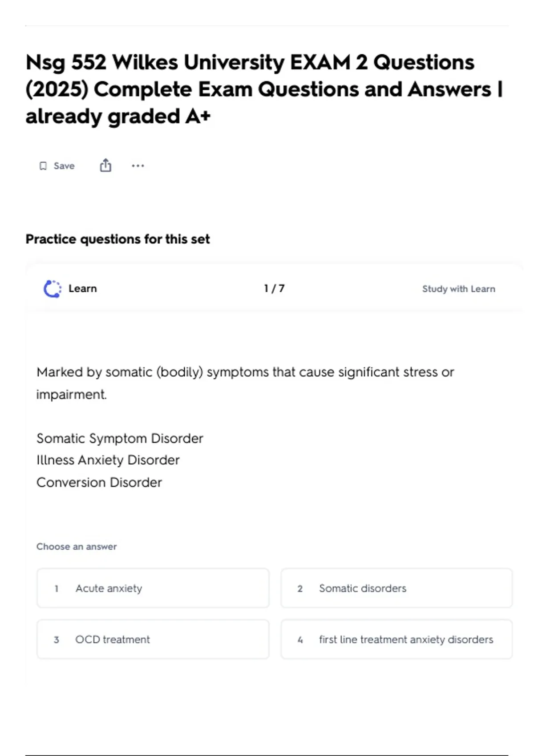This screenshot has width=534, height=756.
Task: Click the share upload icon
Action: coord(105,165)
